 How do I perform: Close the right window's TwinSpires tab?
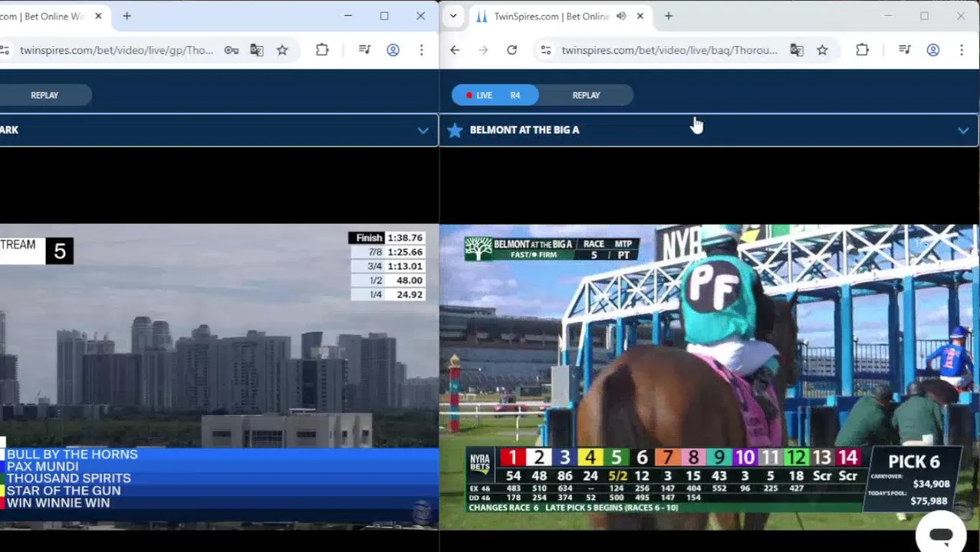640,16
